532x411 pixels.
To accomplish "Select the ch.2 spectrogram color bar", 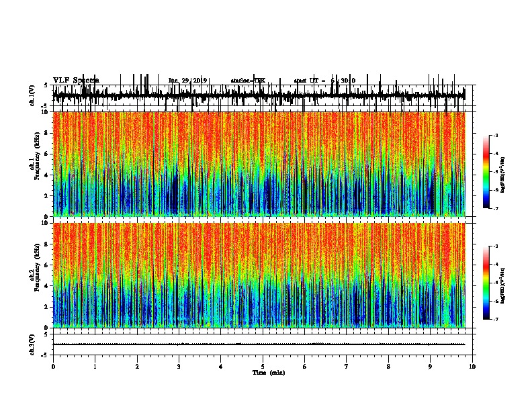I will (486, 283).
